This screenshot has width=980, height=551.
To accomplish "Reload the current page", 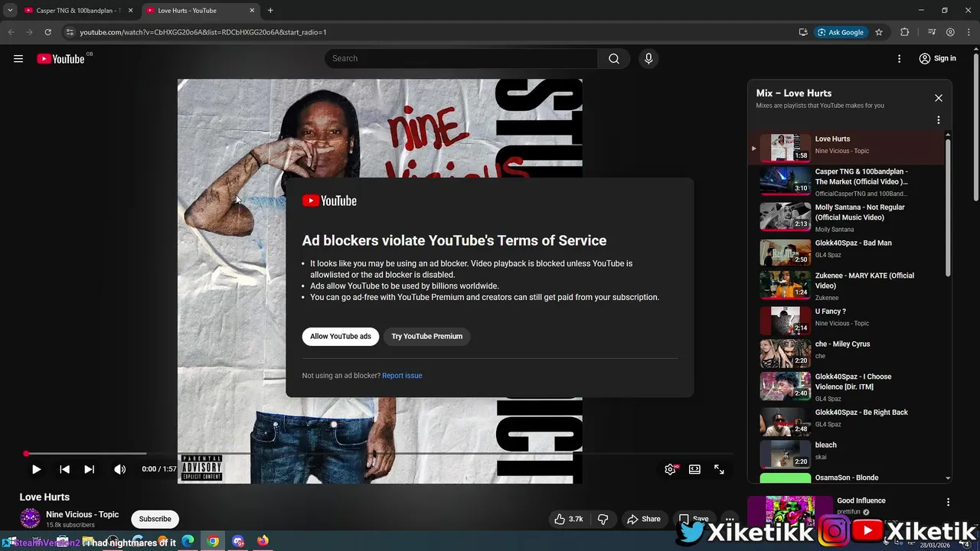I will click(47, 32).
